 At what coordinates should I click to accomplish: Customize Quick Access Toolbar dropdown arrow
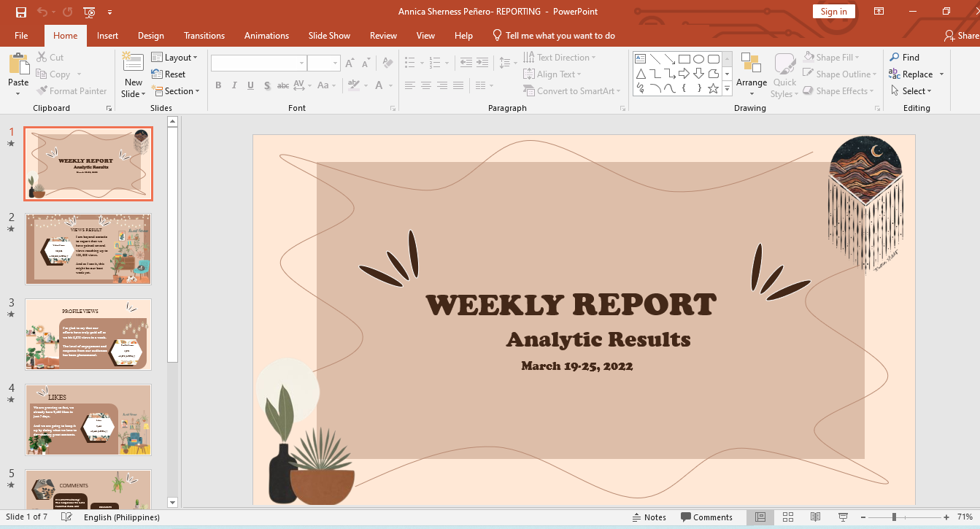click(x=110, y=12)
